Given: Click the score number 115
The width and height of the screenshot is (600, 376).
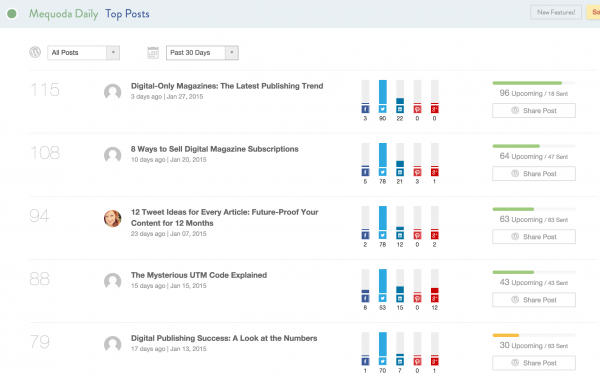Looking at the screenshot, I should [x=45, y=90].
